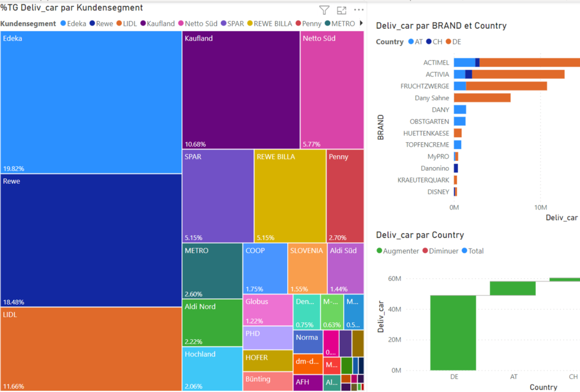The image size is (580, 392).
Task: Click the OBSTGARTEN bar
Action: click(x=460, y=121)
